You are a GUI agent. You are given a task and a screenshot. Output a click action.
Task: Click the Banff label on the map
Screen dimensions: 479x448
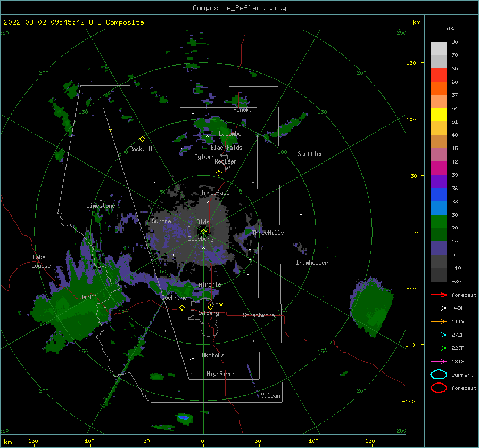(88, 297)
